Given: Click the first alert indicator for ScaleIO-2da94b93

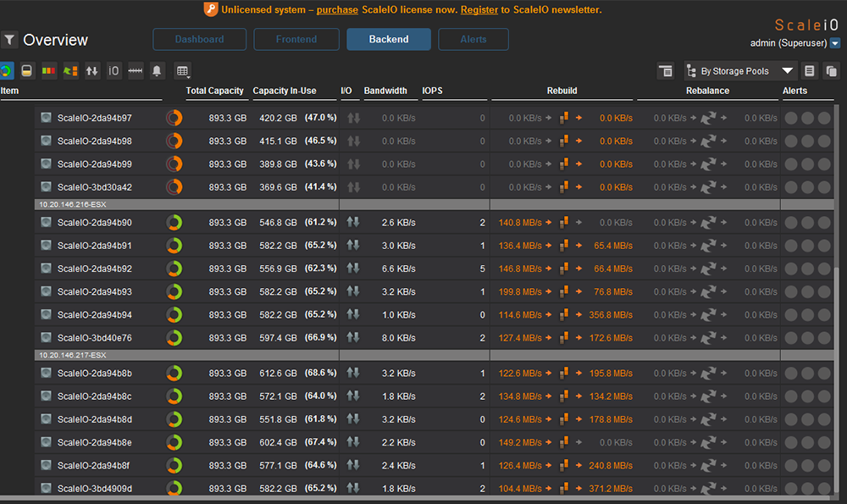Looking at the screenshot, I should coord(791,291).
